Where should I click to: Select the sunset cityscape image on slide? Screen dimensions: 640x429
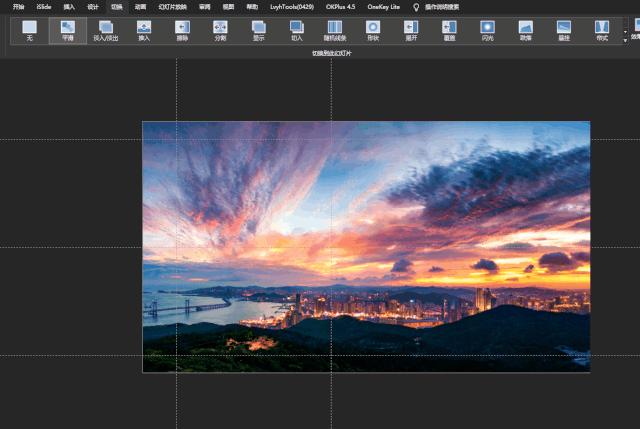(x=366, y=247)
